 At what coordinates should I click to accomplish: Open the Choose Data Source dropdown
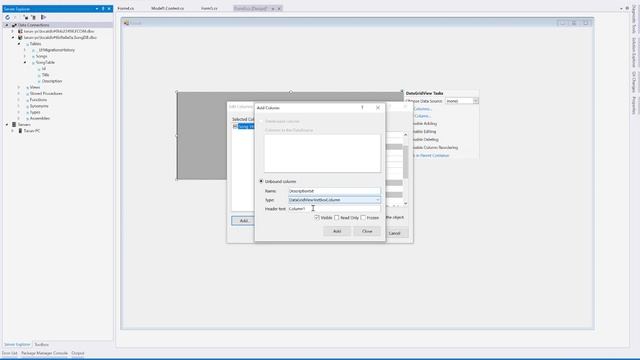[x=476, y=101]
